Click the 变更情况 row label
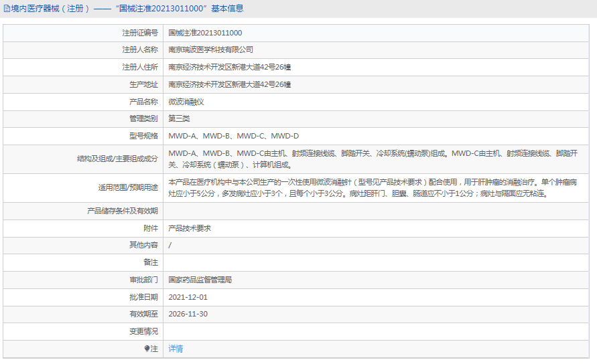The width and height of the screenshot is (597, 364). pyautogui.click(x=143, y=332)
